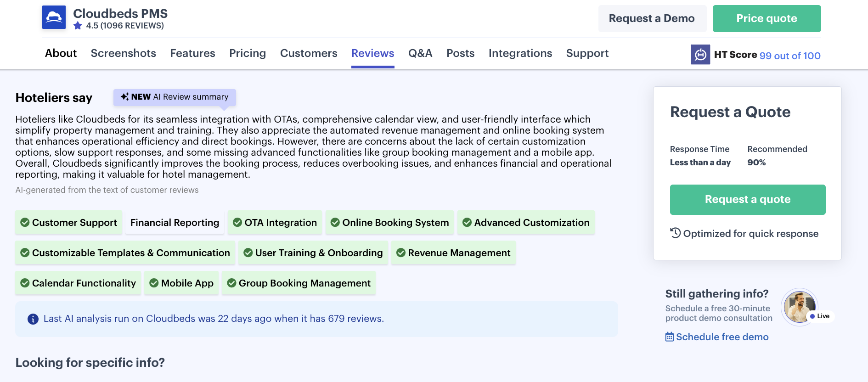This screenshot has height=382, width=868.
Task: Click the Last AI analysis run notice text
Action: pyautogui.click(x=214, y=319)
